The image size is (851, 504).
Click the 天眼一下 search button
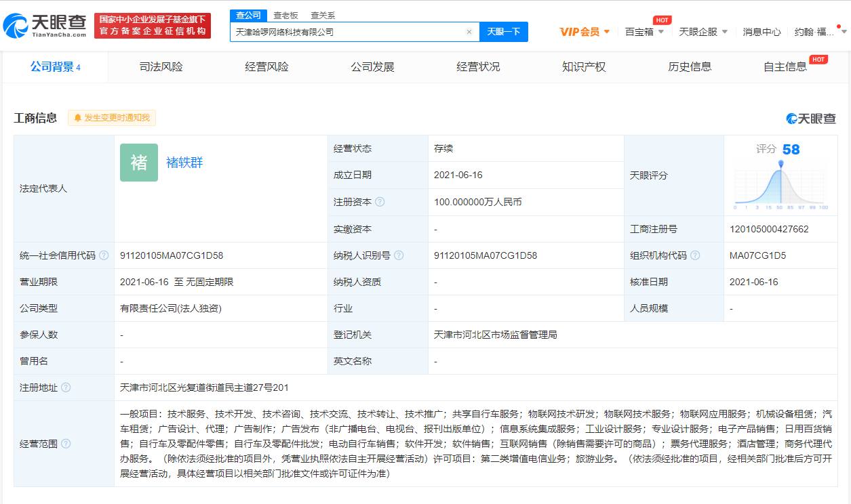tap(504, 32)
